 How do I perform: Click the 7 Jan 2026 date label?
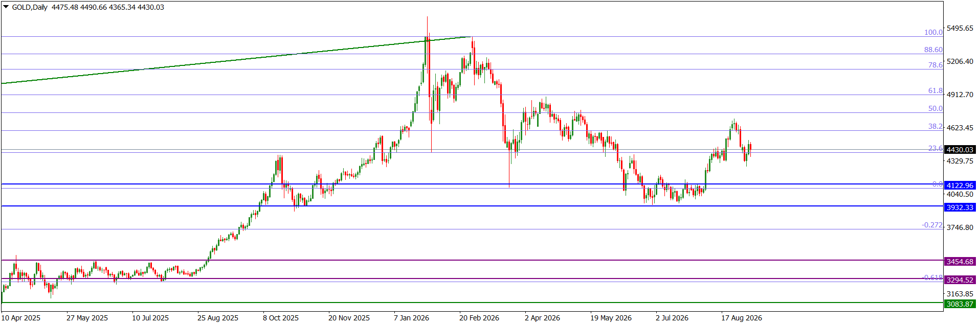point(412,318)
